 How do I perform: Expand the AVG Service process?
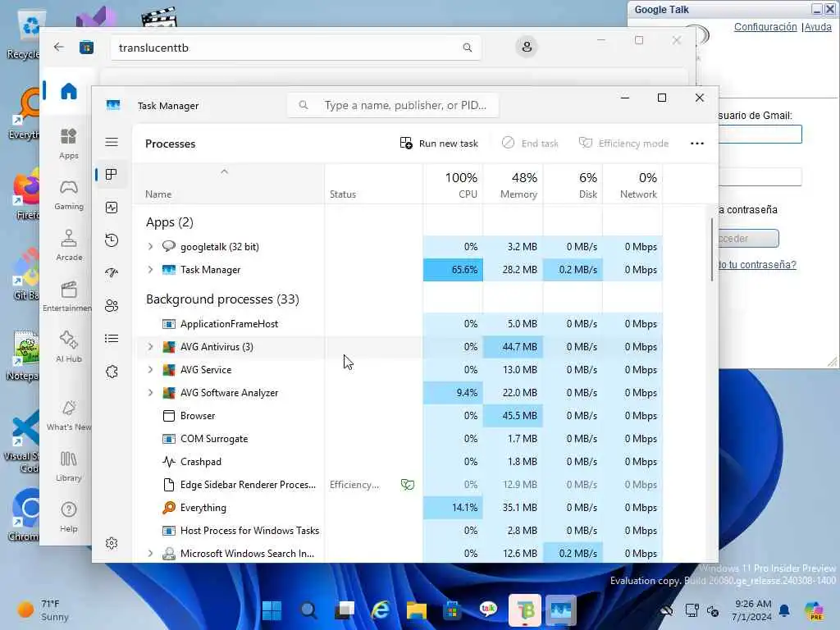pyautogui.click(x=151, y=370)
